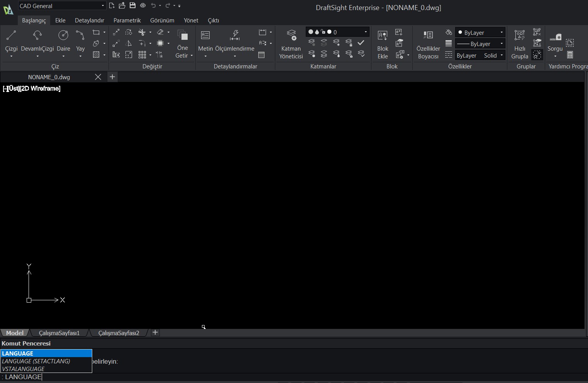Click the Hızlı Grupla icon
This screenshot has width=588, height=383.
pos(520,36)
